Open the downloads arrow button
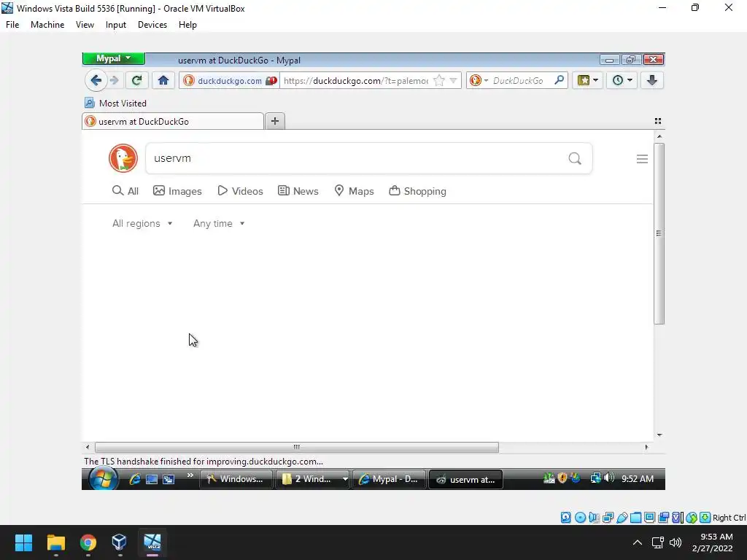 point(651,80)
